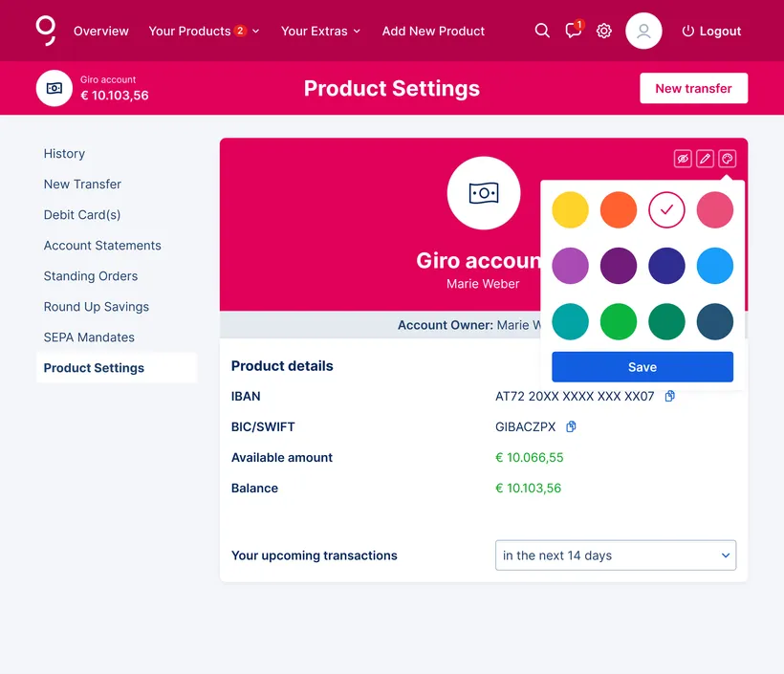This screenshot has width=784, height=674.
Task: Click the Giro account balance icon
Action: tap(54, 88)
